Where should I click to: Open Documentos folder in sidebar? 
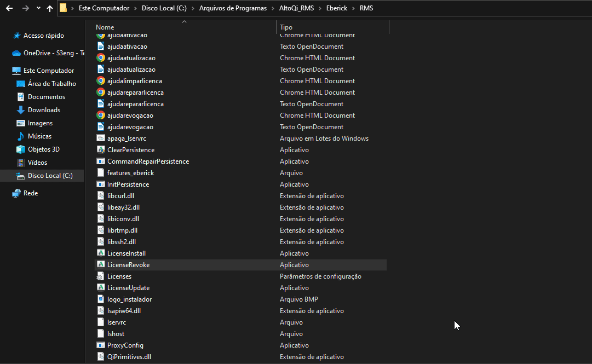click(x=47, y=97)
